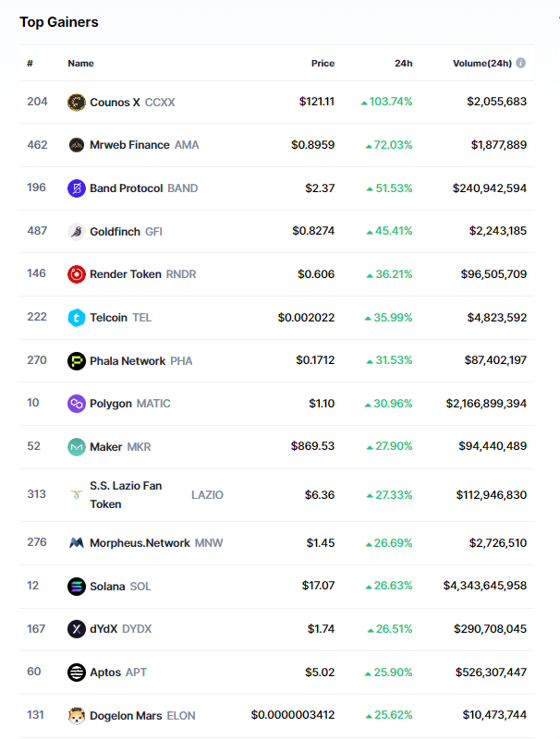The width and height of the screenshot is (560, 739).
Task: Click the Solana logo icon
Action: (77, 587)
